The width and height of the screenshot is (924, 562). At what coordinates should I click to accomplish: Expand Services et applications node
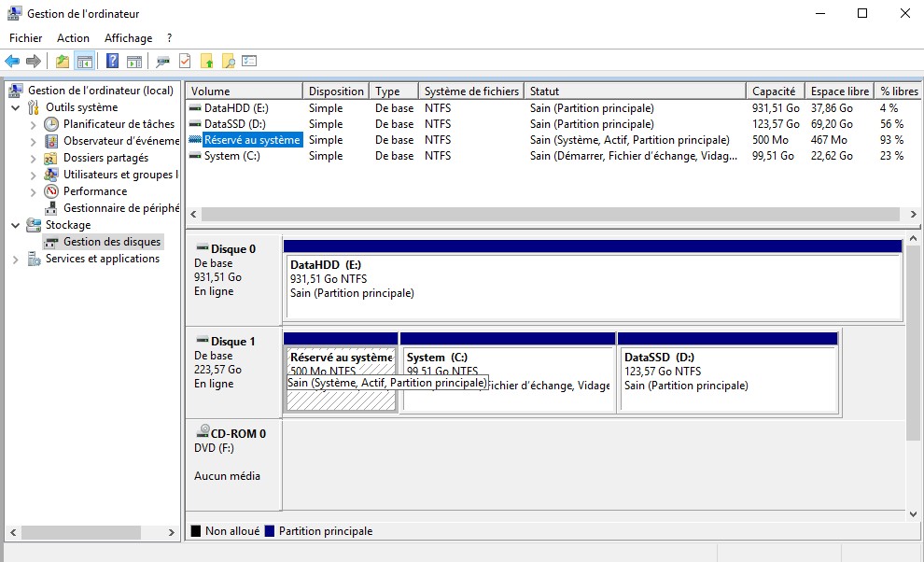tap(16, 260)
